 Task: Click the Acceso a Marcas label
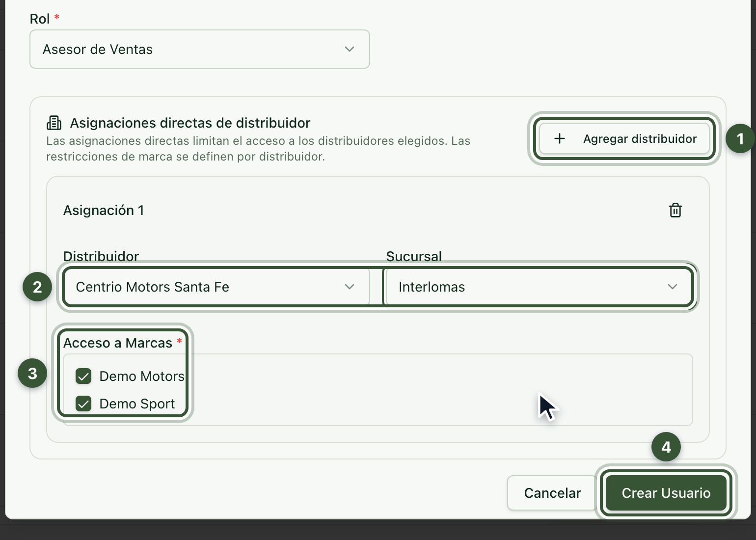pyautogui.click(x=118, y=343)
